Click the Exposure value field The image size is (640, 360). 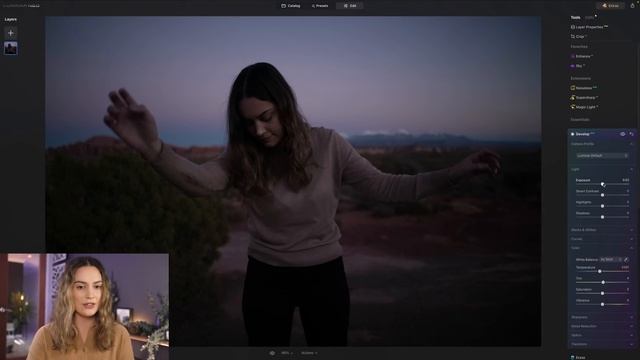[x=625, y=180]
